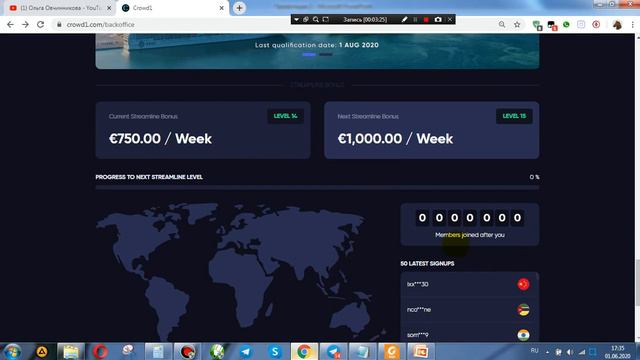This screenshot has height=360, width=640.
Task: Open Chrome zoom magnifier icon in address bar
Action: (502, 24)
